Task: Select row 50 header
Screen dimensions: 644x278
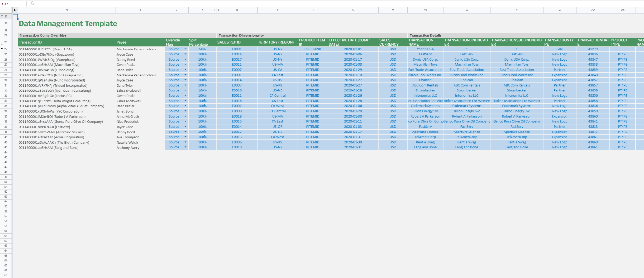Action: (6, 182)
